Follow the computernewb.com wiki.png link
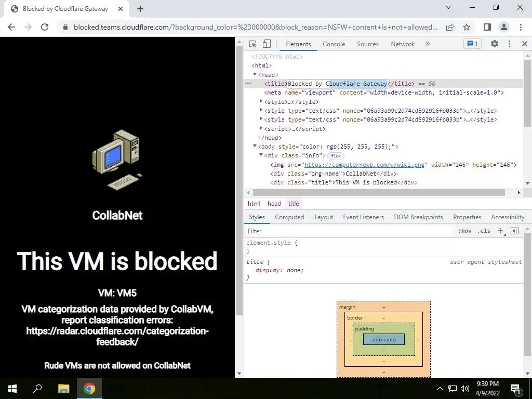 click(364, 165)
